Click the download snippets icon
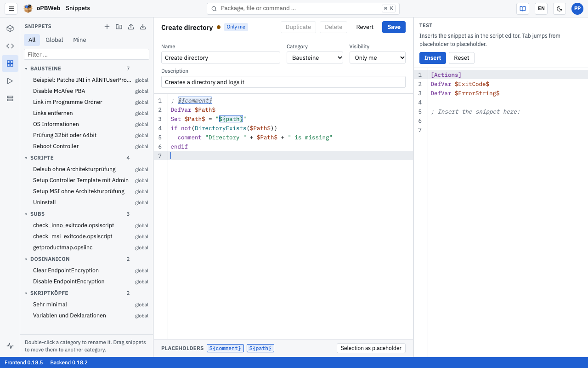588x368 pixels. click(143, 27)
